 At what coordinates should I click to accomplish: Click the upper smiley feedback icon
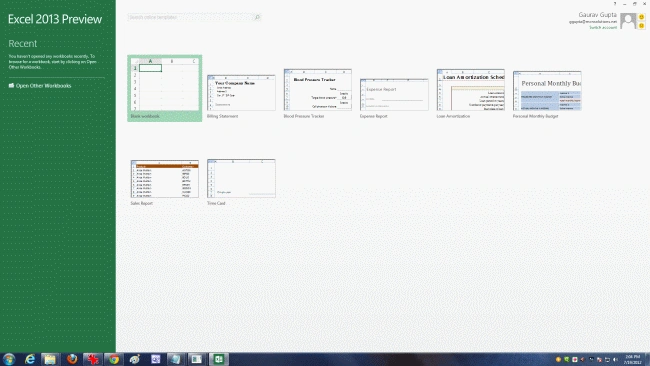(641, 17)
